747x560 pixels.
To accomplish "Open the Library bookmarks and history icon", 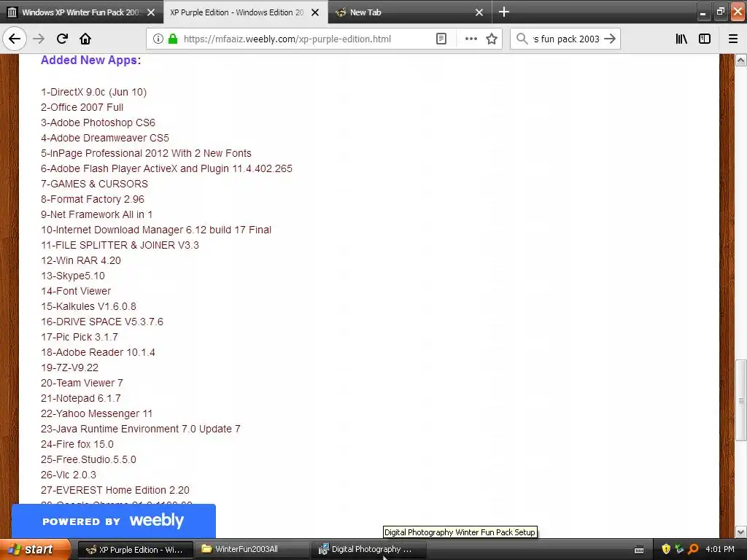I will point(681,39).
